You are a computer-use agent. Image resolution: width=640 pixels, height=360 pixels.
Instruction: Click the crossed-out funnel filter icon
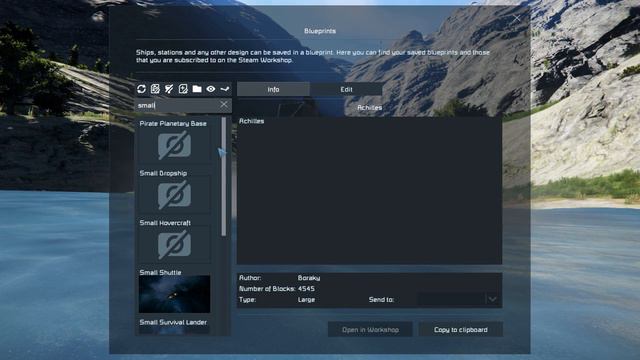point(169,89)
